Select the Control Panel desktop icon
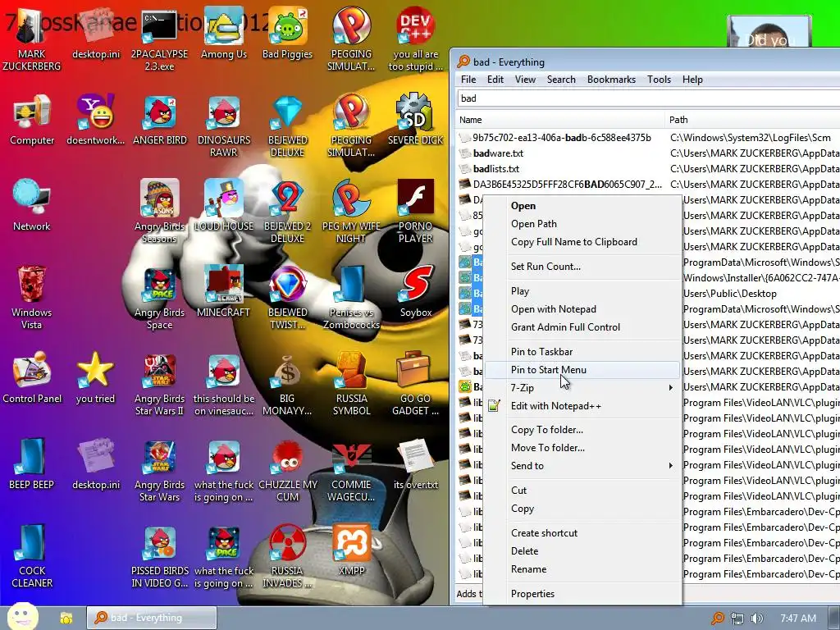840x630 pixels. [x=32, y=379]
